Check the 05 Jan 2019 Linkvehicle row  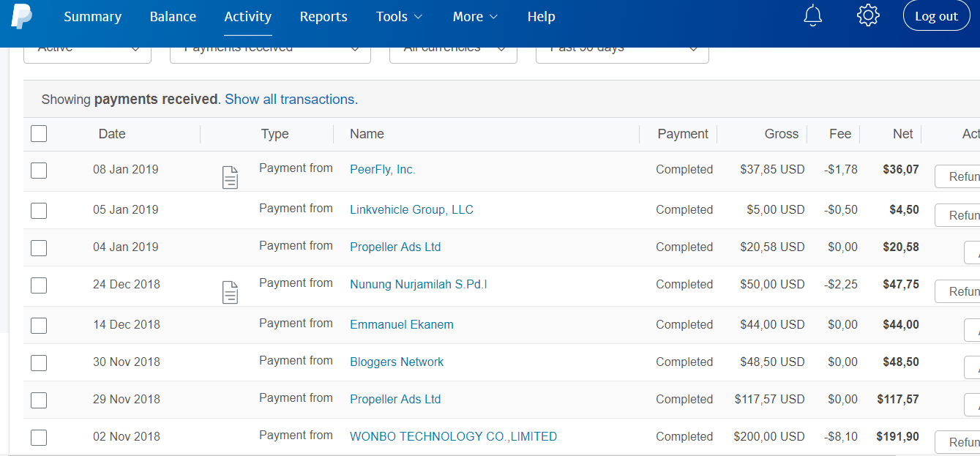pyautogui.click(x=39, y=211)
